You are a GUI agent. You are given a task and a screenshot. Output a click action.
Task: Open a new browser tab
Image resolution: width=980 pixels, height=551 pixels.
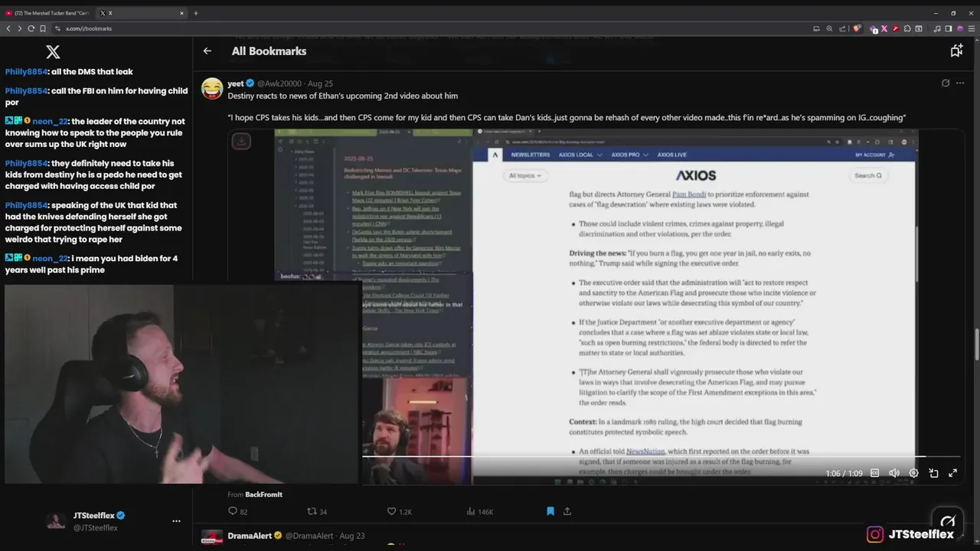(196, 13)
